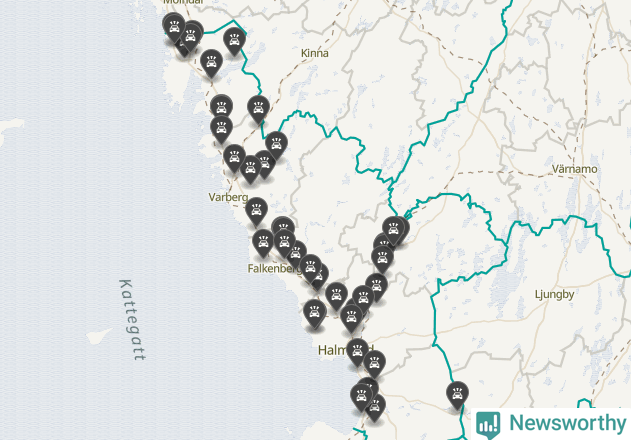631x440 pixels.
Task: Click the Värnamo town label
Action: click(x=574, y=169)
